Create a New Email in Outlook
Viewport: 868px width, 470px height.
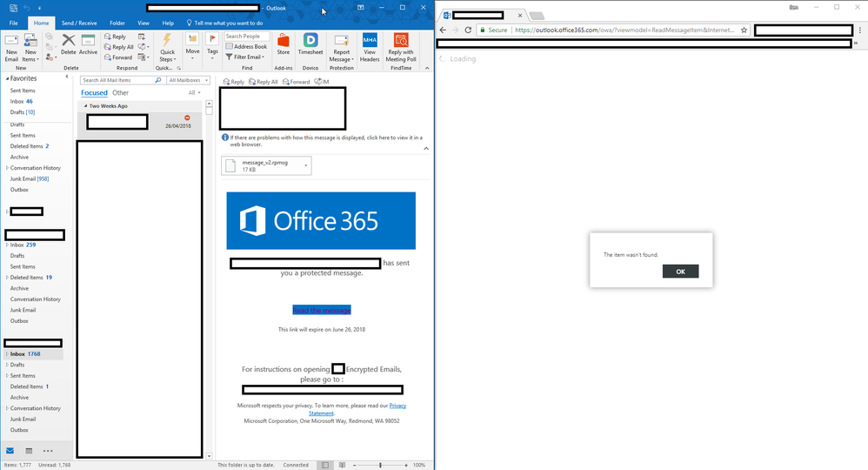[x=11, y=47]
